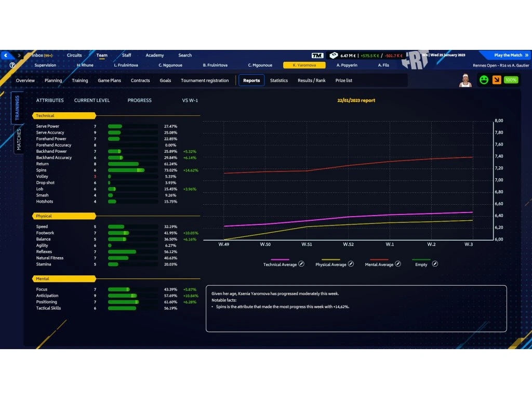
Task: Click Rennes Open - R16 vs A. Gautier
Action: pos(501,65)
